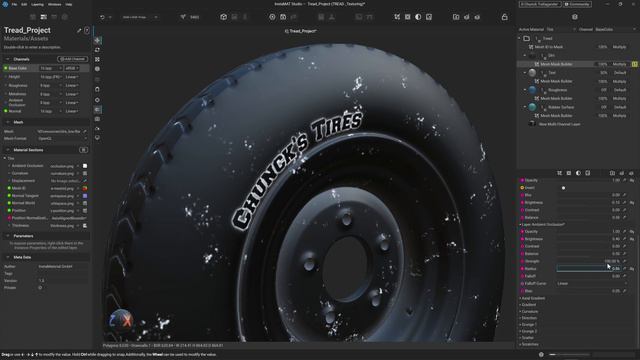The height and width of the screenshot is (360, 640).
Task: Click the circular target icon in the top toolbar
Action: point(272,17)
